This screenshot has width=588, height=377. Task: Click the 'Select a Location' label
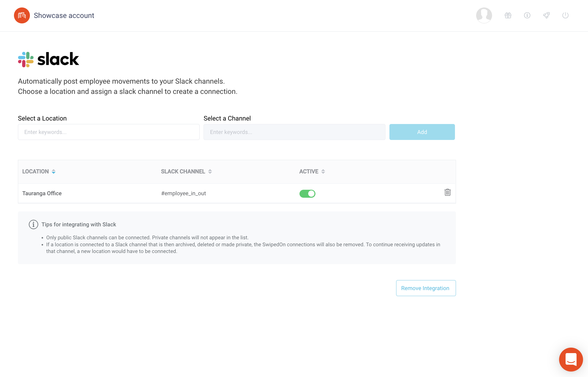pos(42,118)
